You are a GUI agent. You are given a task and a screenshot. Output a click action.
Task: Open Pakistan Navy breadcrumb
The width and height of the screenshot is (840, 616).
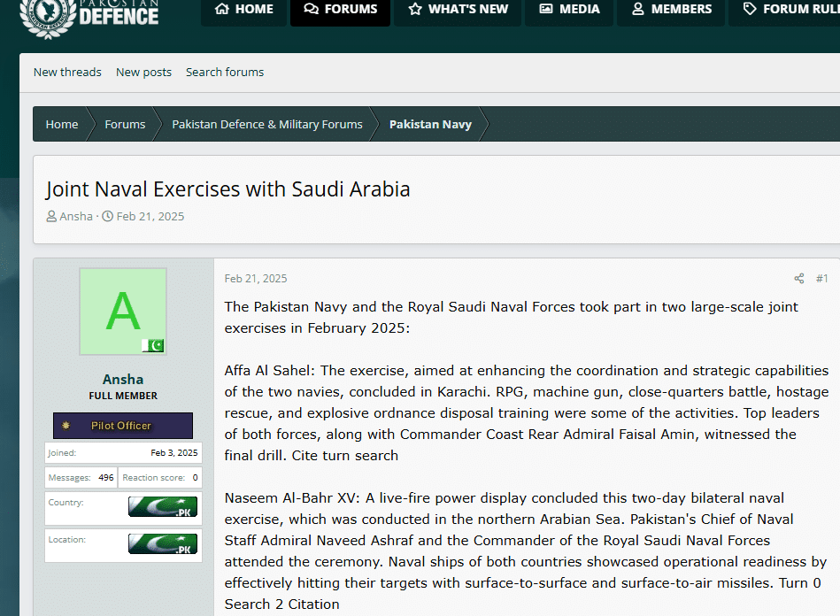tap(430, 124)
